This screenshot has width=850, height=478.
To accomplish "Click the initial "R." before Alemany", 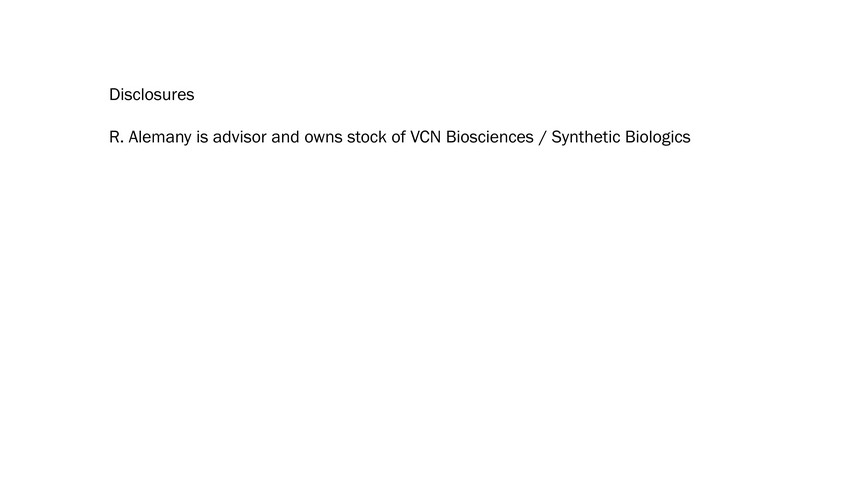I will pos(116,137).
